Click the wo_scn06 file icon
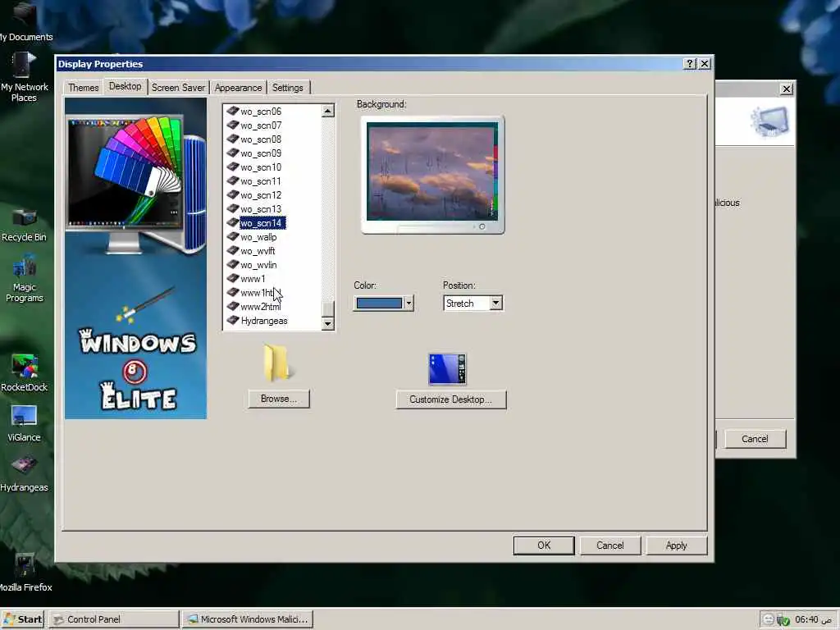 pos(232,111)
